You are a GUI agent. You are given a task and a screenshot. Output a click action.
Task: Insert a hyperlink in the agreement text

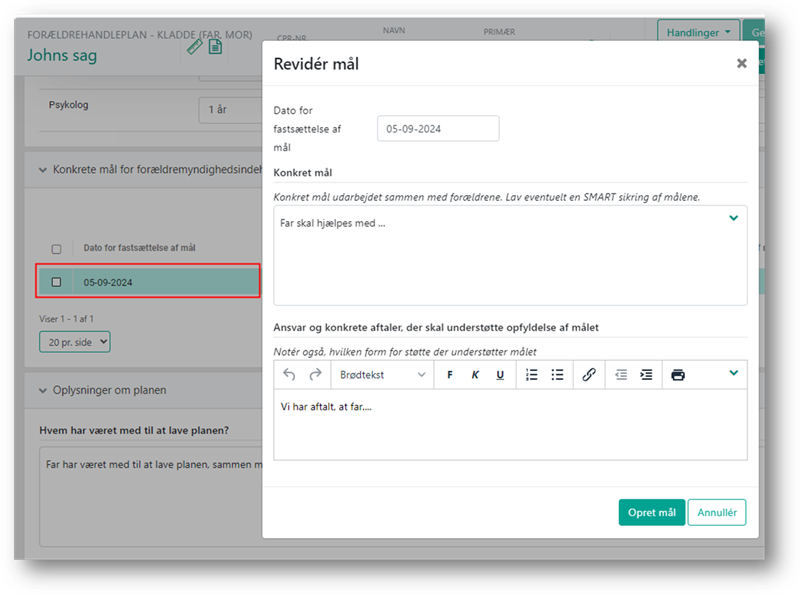[589, 374]
